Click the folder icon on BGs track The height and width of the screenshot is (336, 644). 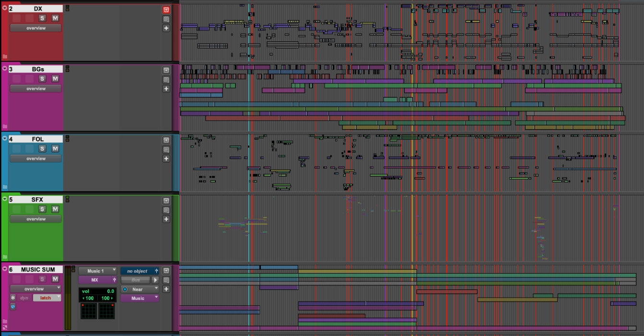(x=5, y=126)
